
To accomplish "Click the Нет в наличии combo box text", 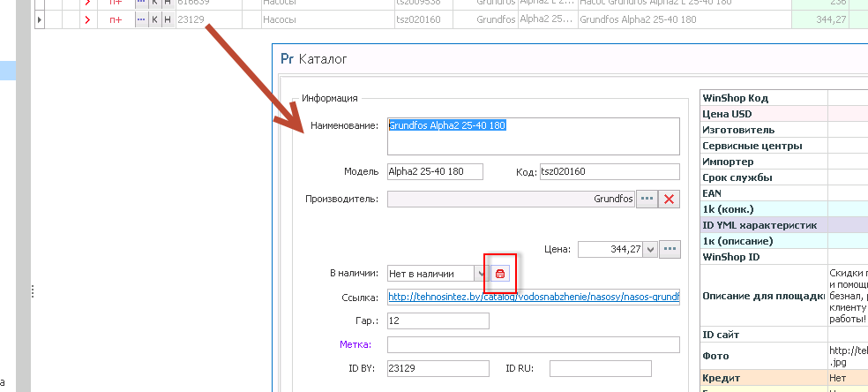I will 430,274.
